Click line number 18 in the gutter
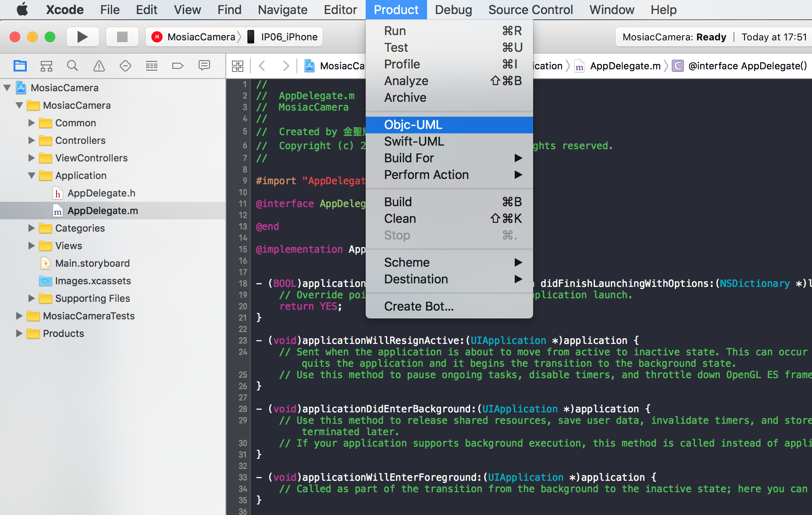 (x=242, y=283)
